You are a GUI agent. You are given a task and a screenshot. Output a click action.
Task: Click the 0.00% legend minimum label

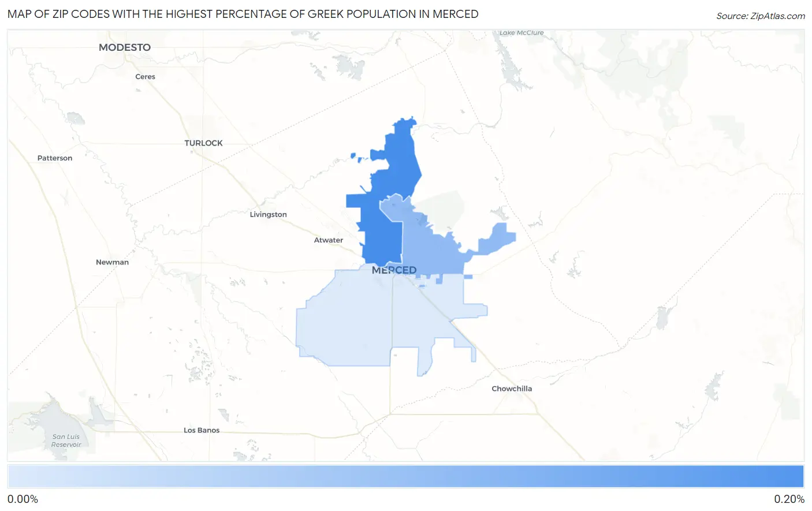[x=23, y=499]
